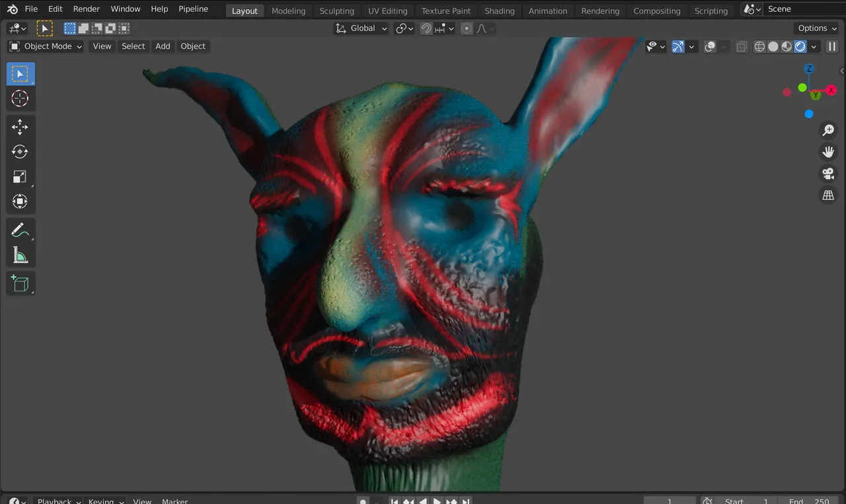Choose 'Set new selection' mode icon
Viewport: 846px width, 504px height.
click(70, 28)
